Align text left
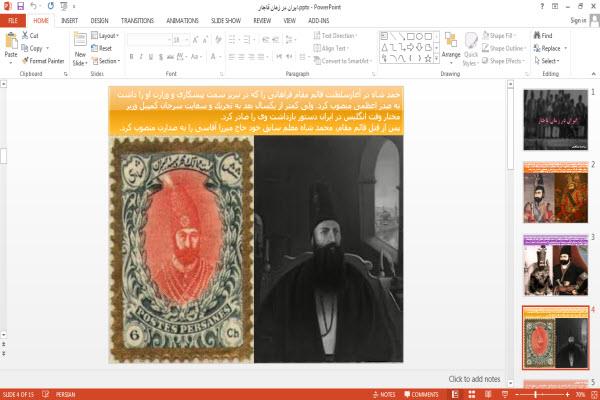The height and width of the screenshot is (400, 600). pos(232,57)
